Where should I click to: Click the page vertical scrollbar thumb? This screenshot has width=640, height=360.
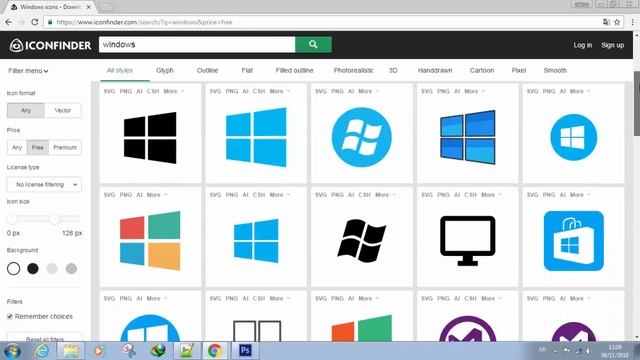pyautogui.click(x=636, y=103)
